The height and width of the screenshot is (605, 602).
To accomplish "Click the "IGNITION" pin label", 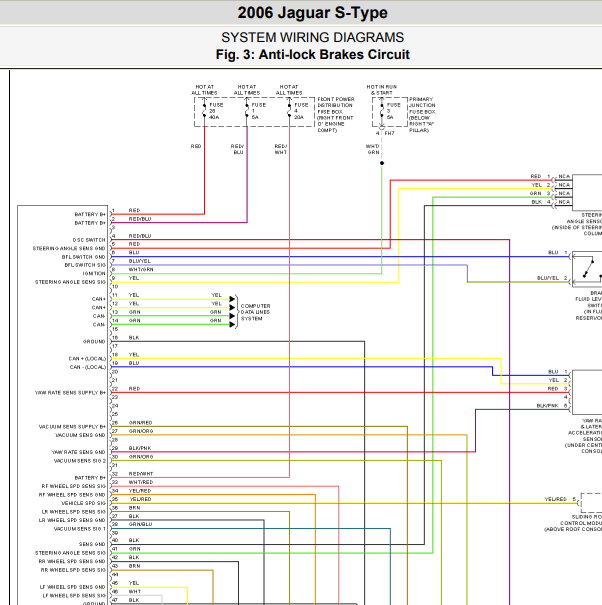I will point(94,274).
